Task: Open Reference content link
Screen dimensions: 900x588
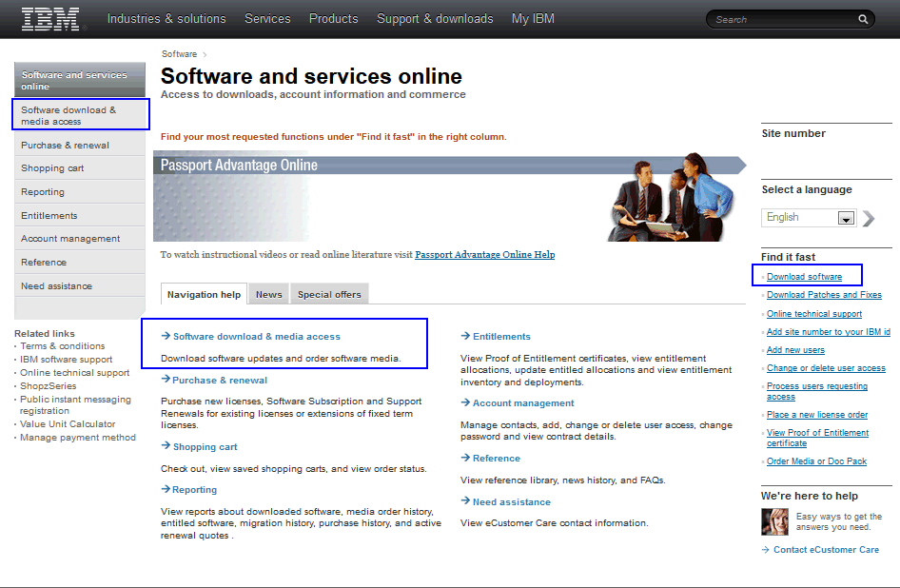Action: (x=497, y=459)
